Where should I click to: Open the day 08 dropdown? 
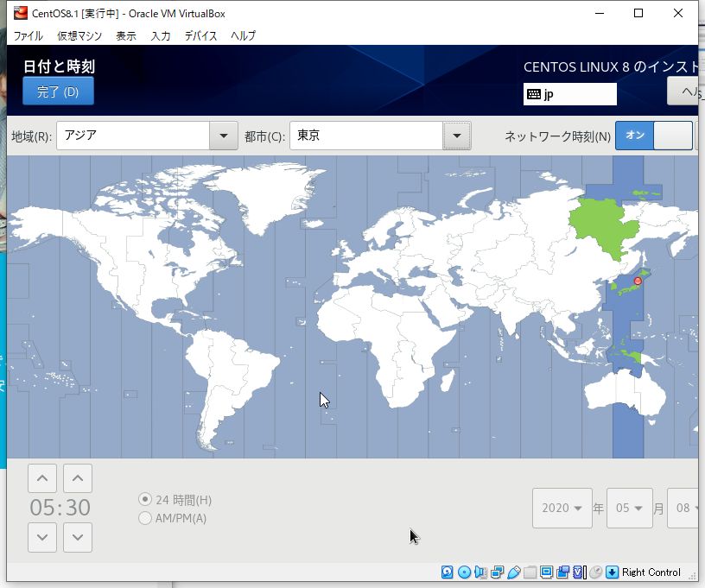[683, 508]
